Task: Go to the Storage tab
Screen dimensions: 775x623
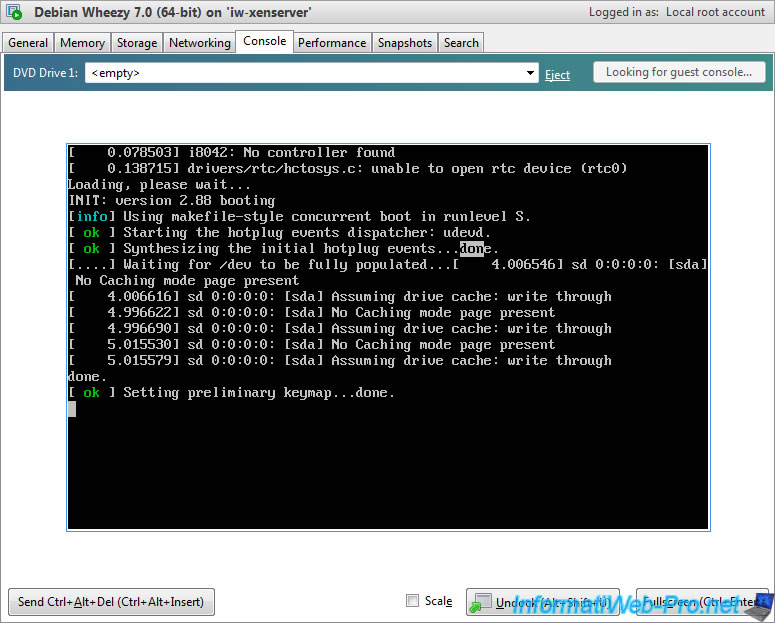Action: [x=137, y=43]
